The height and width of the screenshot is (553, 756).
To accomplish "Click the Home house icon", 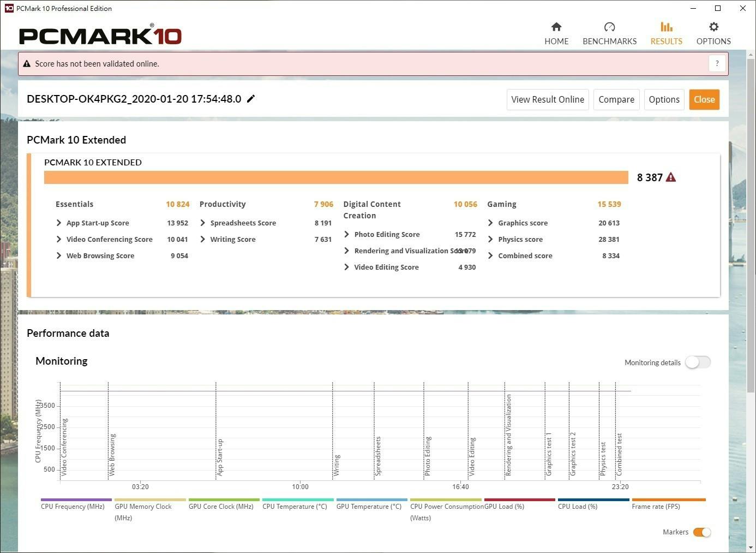I will pyautogui.click(x=556, y=27).
